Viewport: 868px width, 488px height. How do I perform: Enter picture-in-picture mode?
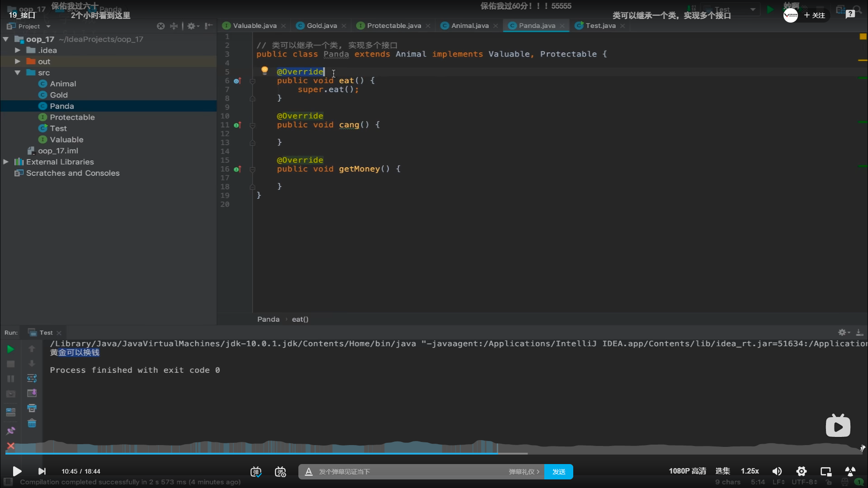coord(826,471)
